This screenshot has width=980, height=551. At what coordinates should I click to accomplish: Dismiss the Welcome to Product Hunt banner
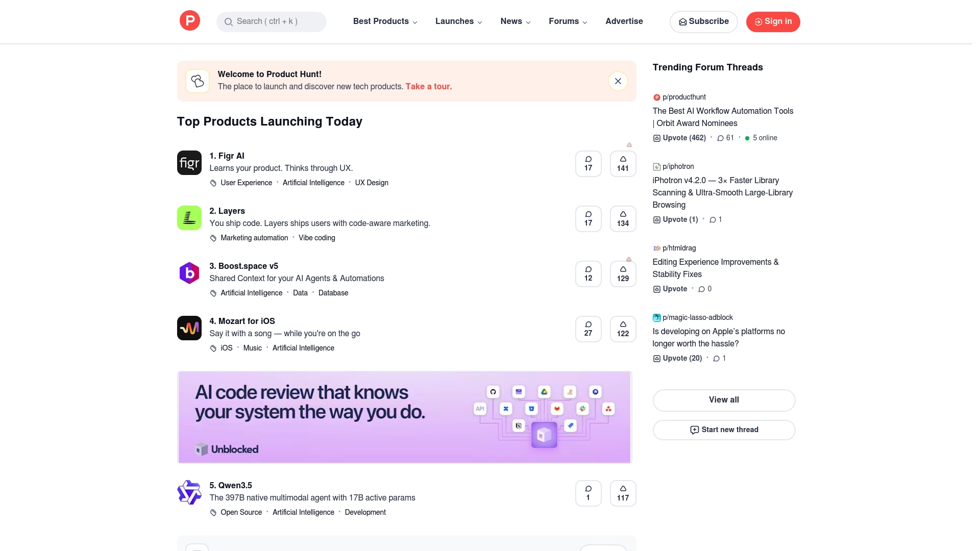pos(618,81)
